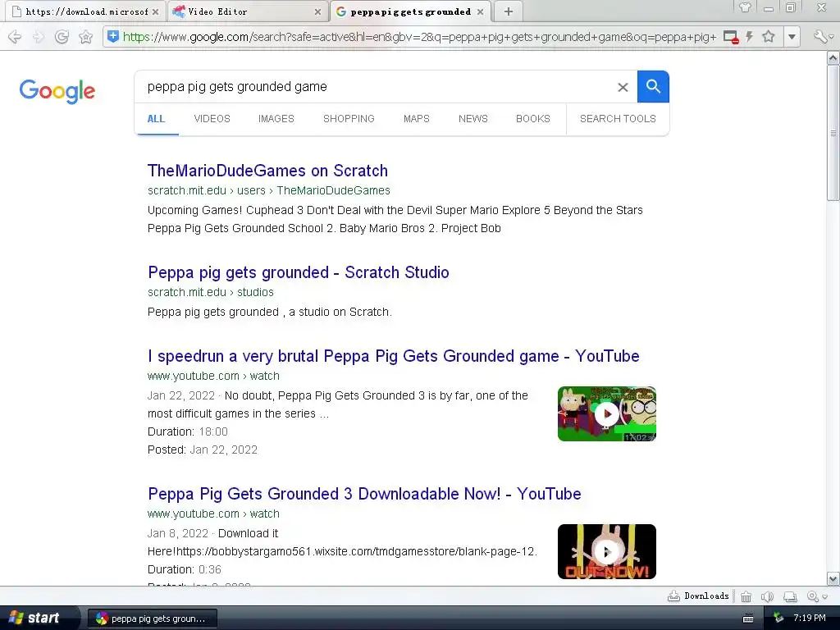The image size is (840, 630).
Task: Click the keyboard icon on the taskbar
Action: pos(748,619)
